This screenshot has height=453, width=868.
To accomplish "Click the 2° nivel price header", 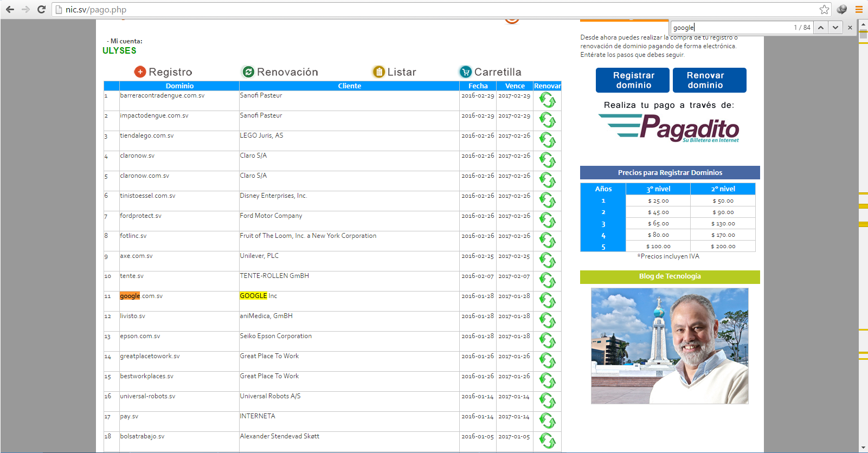I will point(723,189).
